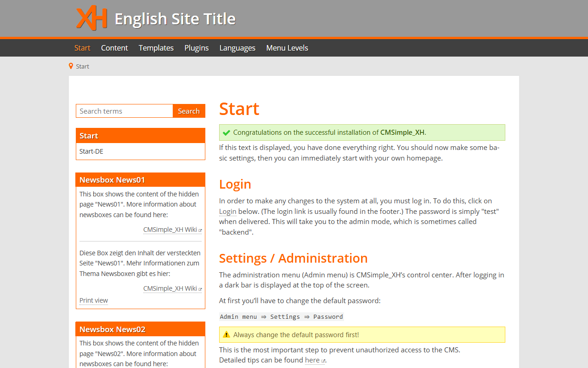Click the Search button

[189, 111]
